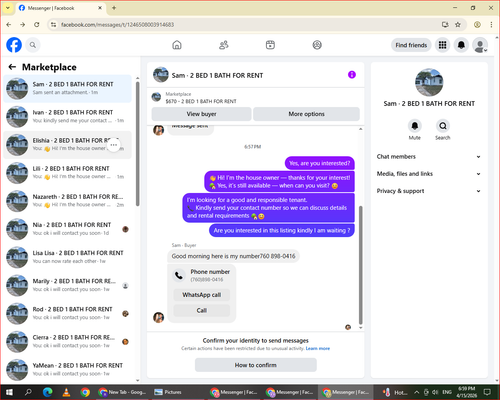Click the conversation list scrollbar
Screen dimensions: 500x400
click(138, 143)
